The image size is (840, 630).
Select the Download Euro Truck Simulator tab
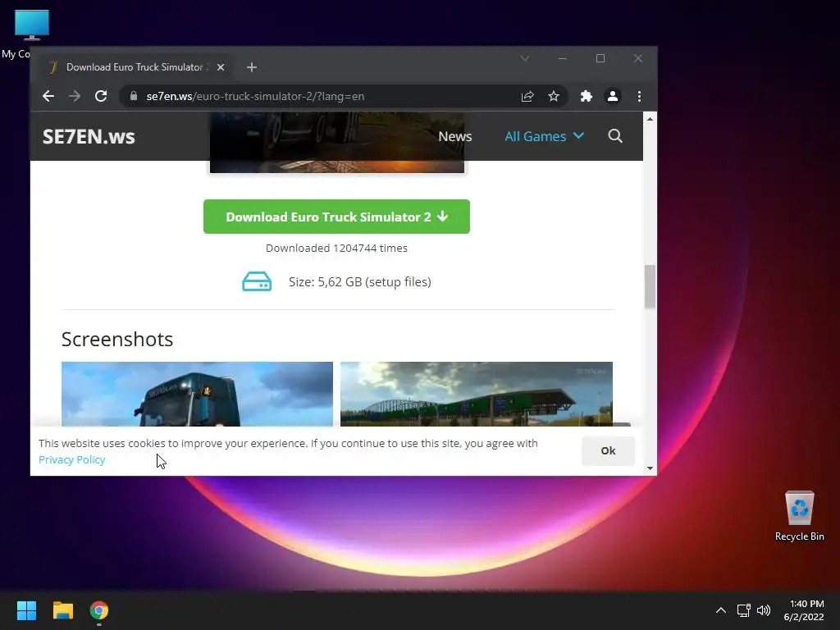(x=137, y=67)
